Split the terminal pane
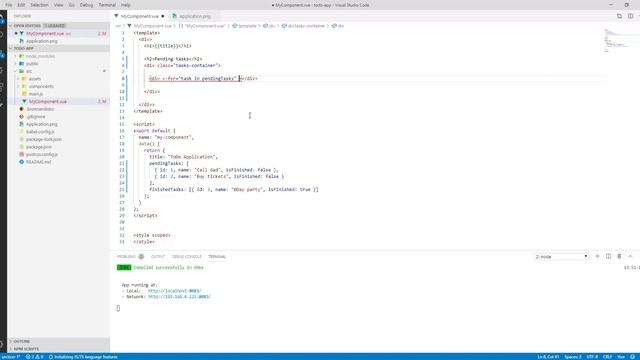The height and width of the screenshot is (360, 640). click(608, 256)
